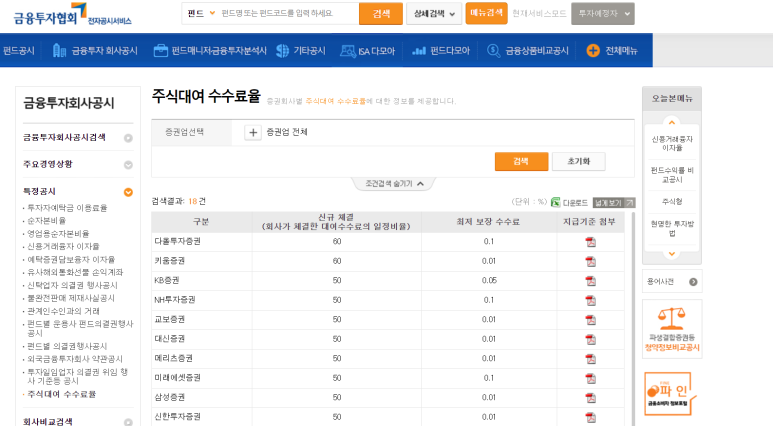Open the 파인 금융소비자 정보포털 banner

(670, 393)
